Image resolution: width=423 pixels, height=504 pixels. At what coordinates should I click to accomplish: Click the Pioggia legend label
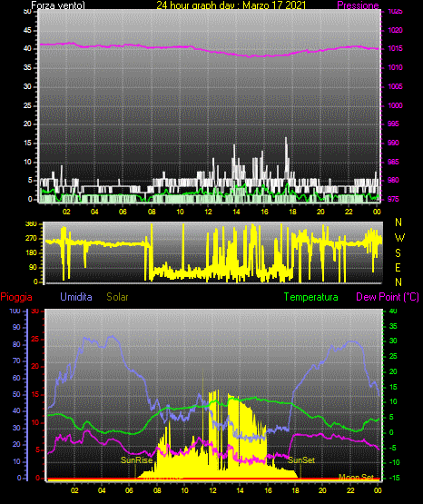(16, 297)
